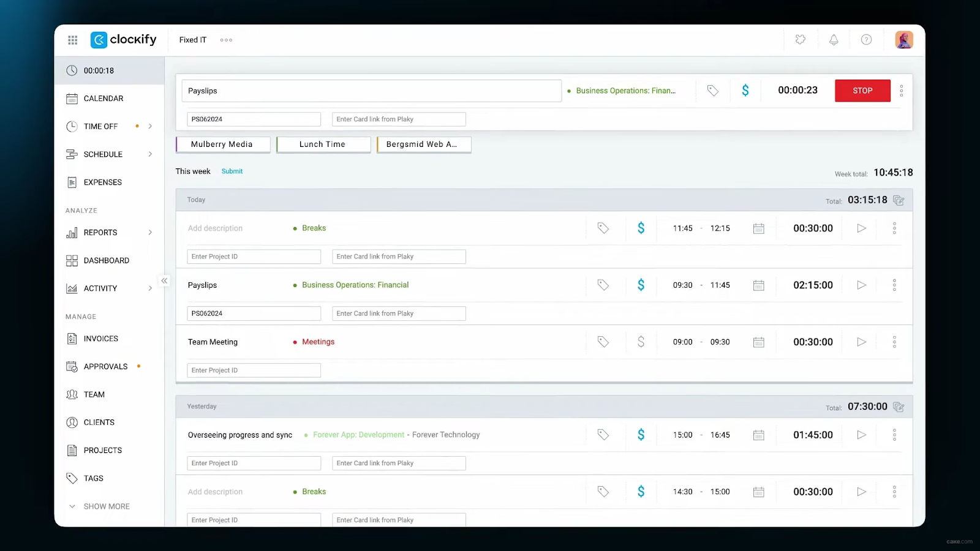Click the bulk edit icon next to Today's total
This screenshot has height=551, width=980.
[899, 200]
